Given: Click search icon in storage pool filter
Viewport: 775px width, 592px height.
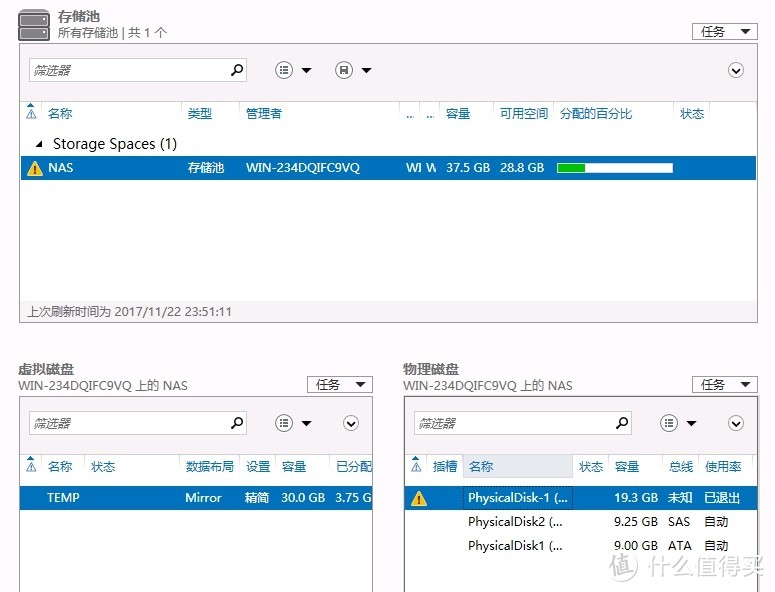Looking at the screenshot, I should [237, 70].
